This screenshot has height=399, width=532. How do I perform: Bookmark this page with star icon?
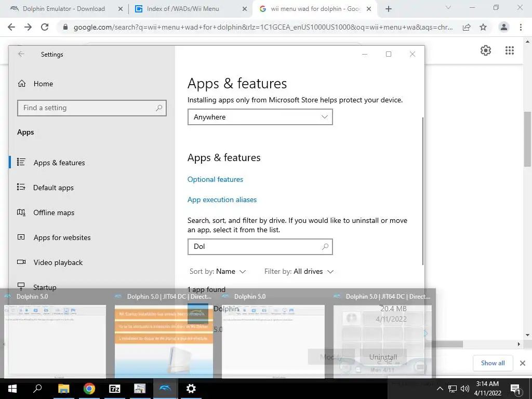point(483,27)
